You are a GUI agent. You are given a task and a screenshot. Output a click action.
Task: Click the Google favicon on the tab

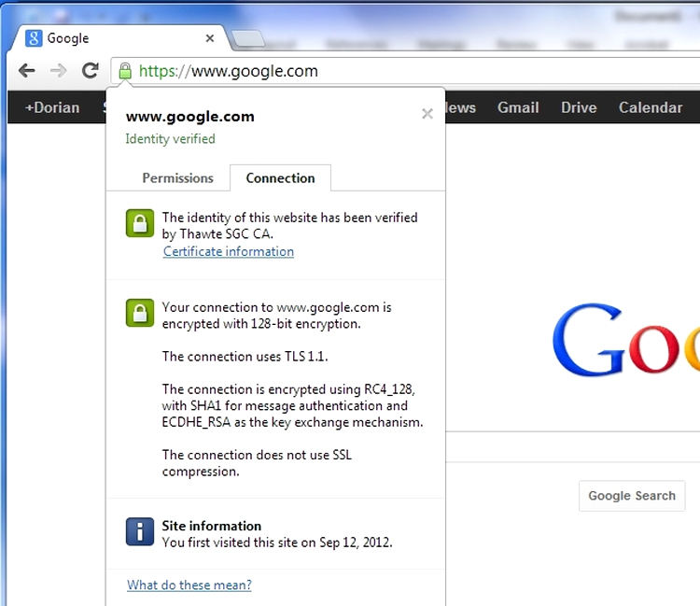34,38
